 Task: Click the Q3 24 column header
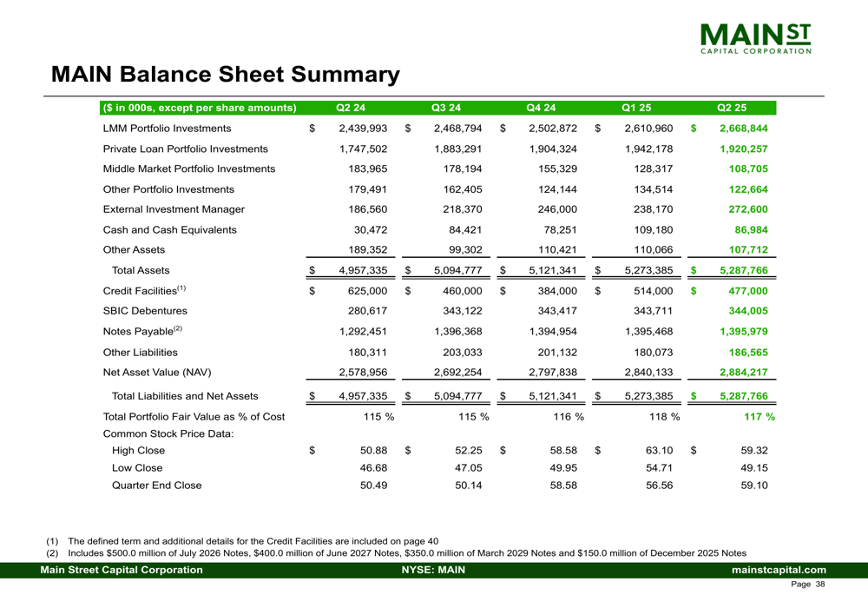[445, 108]
